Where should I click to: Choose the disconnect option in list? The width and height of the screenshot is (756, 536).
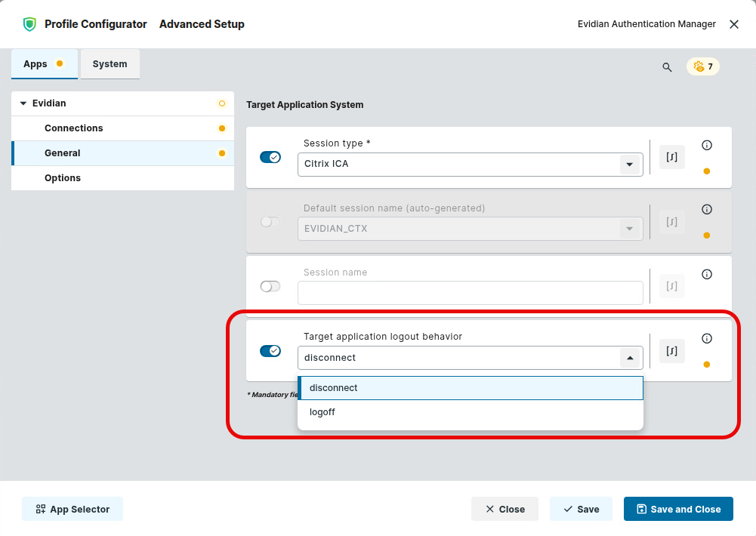(x=470, y=388)
